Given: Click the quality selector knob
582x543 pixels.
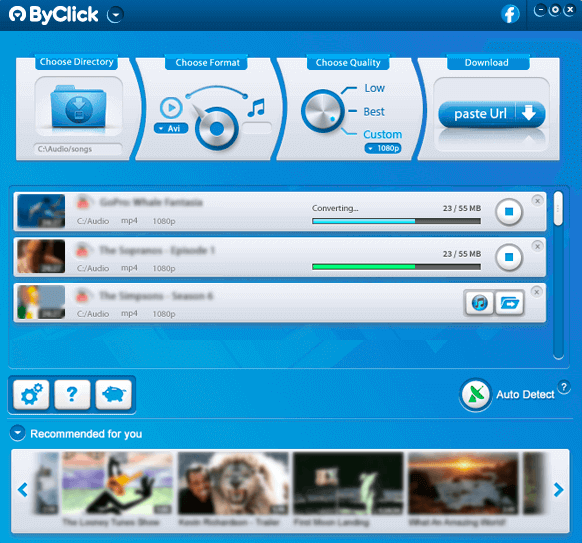Looking at the screenshot, I should 323,111.
